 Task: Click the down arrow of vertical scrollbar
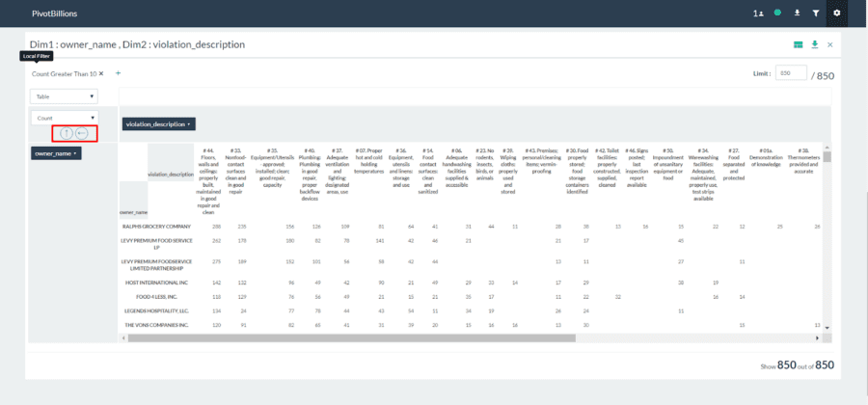click(827, 328)
